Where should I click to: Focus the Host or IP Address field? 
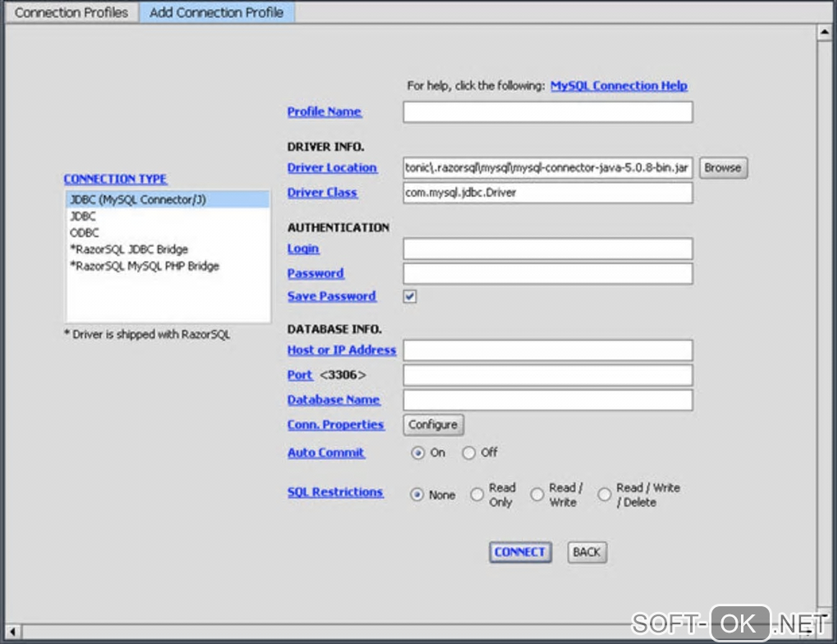pos(547,350)
